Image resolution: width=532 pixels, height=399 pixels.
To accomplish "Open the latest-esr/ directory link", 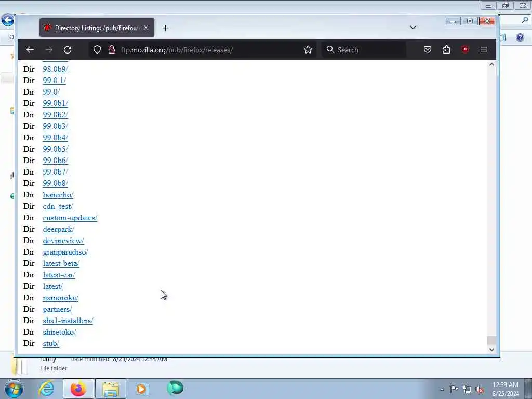I will pos(59,275).
